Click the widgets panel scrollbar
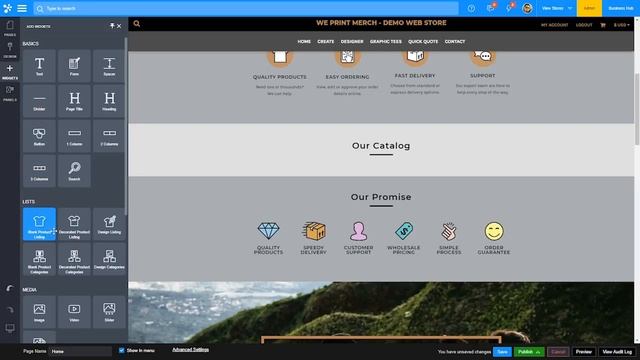640x360 pixels. tap(126, 127)
